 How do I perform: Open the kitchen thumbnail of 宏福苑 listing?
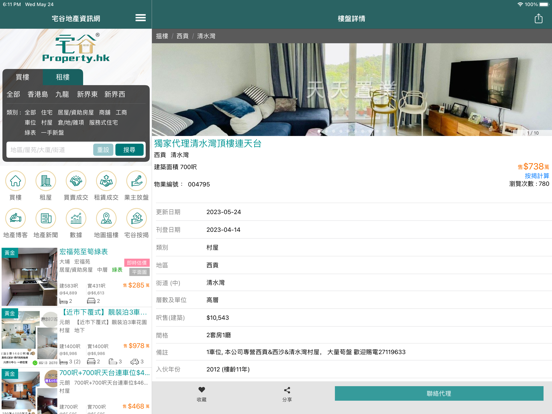pos(29,277)
